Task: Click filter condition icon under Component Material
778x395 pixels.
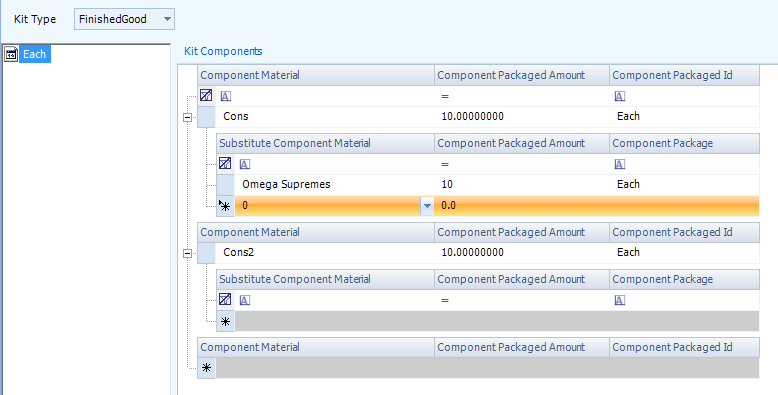Action: click(226, 96)
